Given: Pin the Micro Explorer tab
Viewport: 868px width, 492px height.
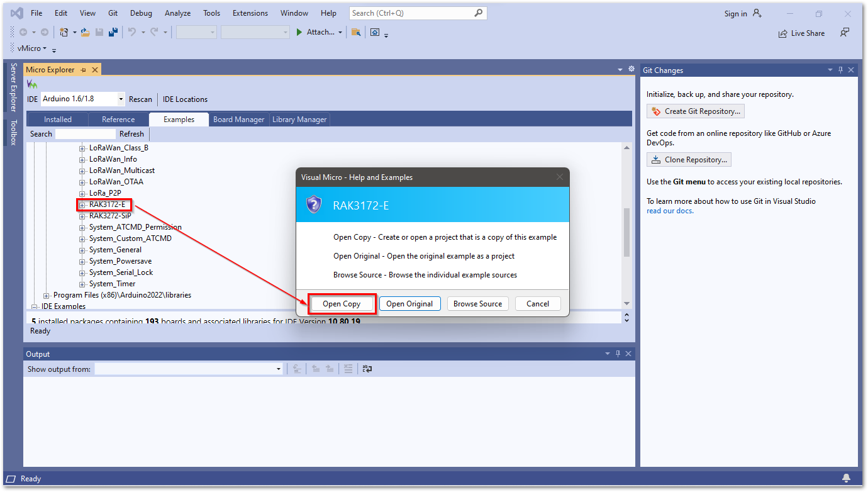Looking at the screenshot, I should 84,70.
